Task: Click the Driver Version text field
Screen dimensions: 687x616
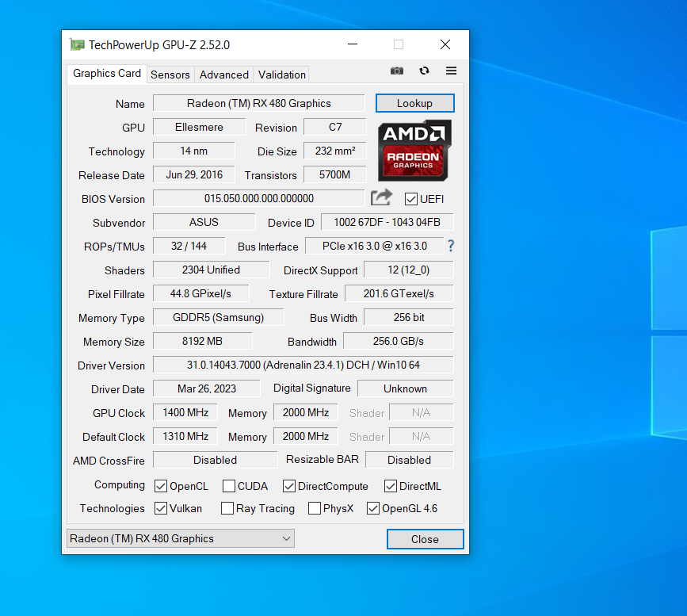Action: (303, 365)
